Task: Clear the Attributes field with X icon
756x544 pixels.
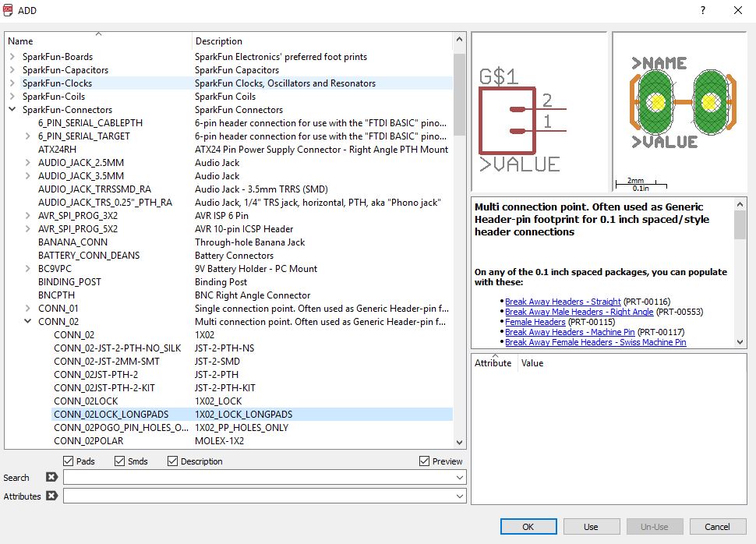Action: [x=51, y=496]
